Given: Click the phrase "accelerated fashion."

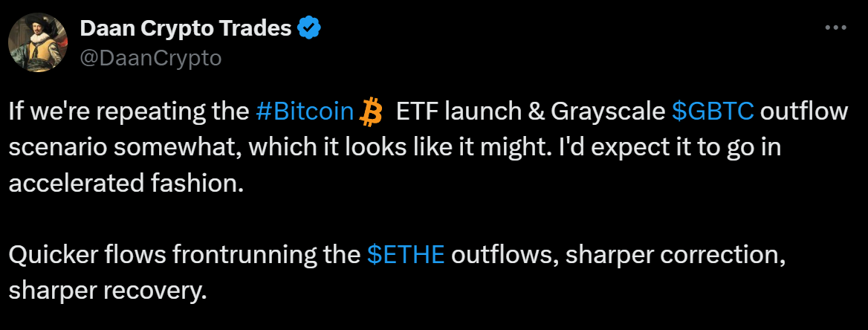Looking at the screenshot, I should (126, 184).
